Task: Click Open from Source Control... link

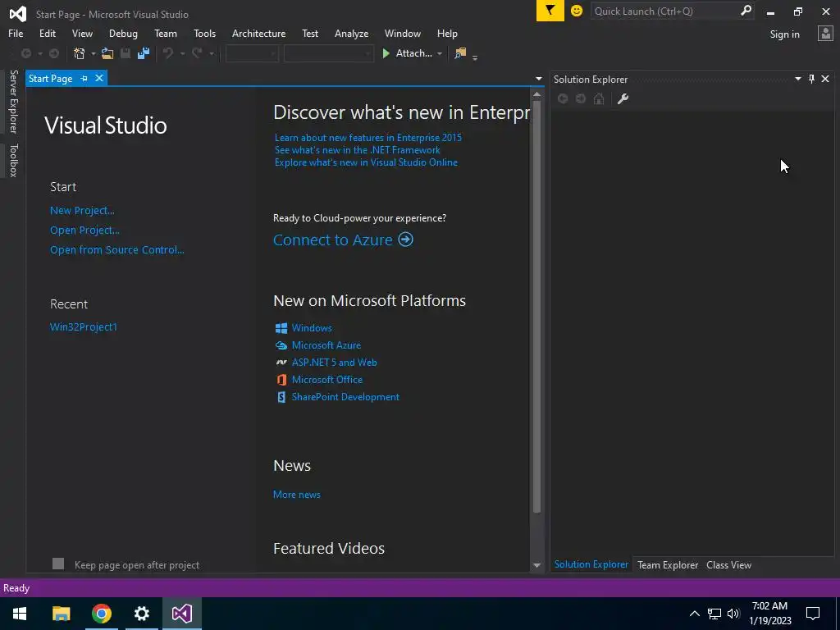Action: point(116,249)
